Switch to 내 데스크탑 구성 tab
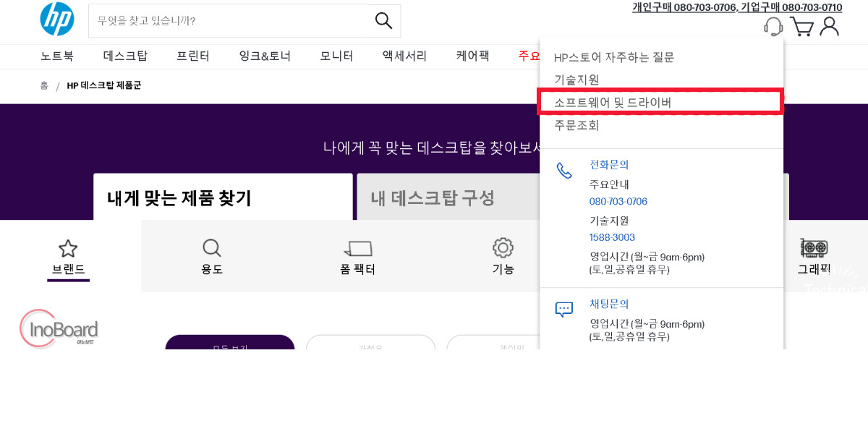Viewport: 868px width, 434px height. pyautogui.click(x=448, y=197)
